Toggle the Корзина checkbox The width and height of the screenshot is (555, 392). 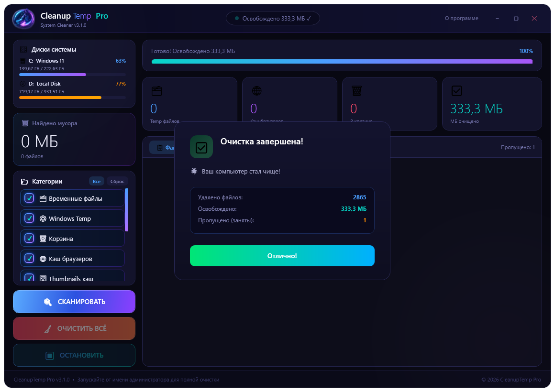29,239
